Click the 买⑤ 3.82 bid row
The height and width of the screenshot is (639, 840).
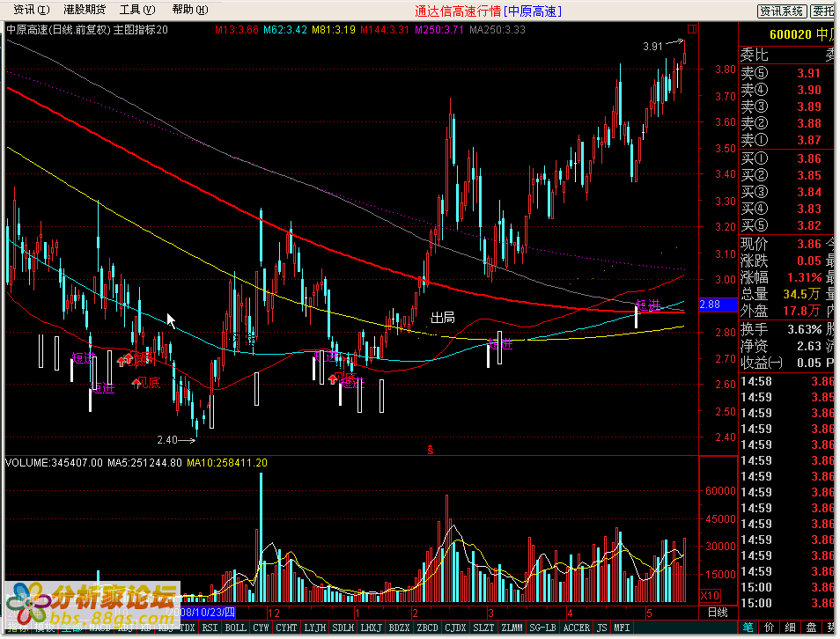(x=787, y=225)
